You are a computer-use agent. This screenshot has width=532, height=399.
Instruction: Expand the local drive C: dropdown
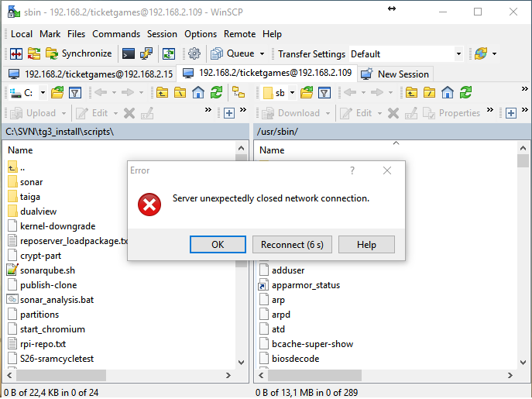[x=43, y=93]
